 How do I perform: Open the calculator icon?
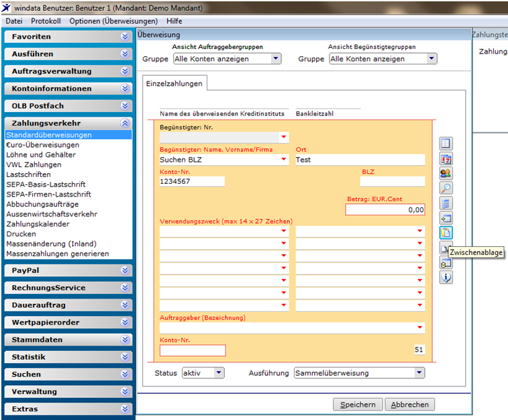[x=446, y=203]
